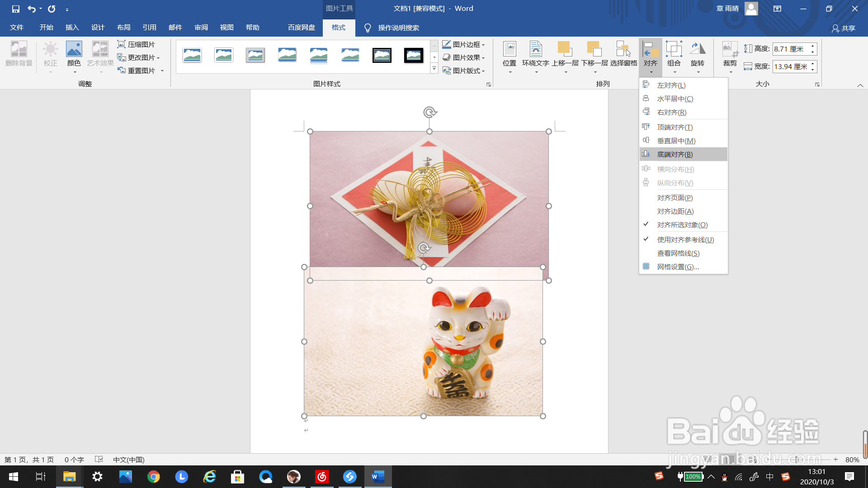Open File Explorer from the taskbar
The image size is (868, 488).
click(x=69, y=476)
